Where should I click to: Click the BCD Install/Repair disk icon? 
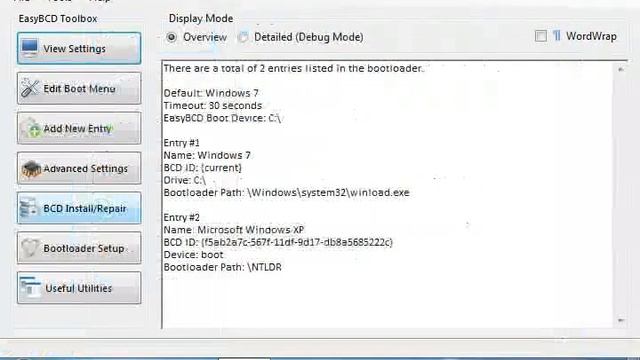pyautogui.click(x=29, y=208)
